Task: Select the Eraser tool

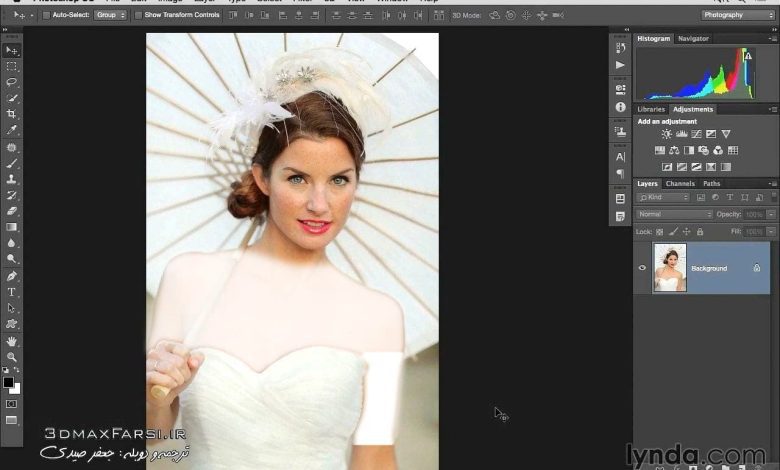Action: (x=11, y=211)
